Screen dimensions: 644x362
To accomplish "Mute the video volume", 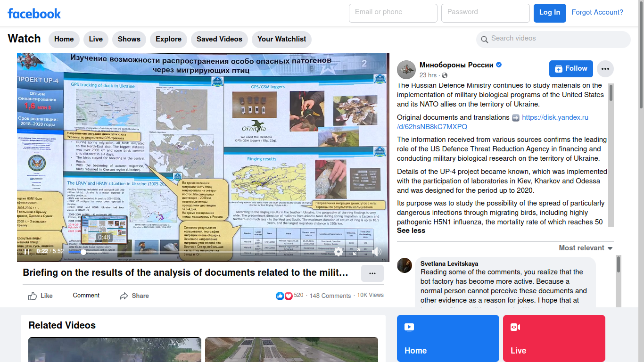I will click(376, 252).
